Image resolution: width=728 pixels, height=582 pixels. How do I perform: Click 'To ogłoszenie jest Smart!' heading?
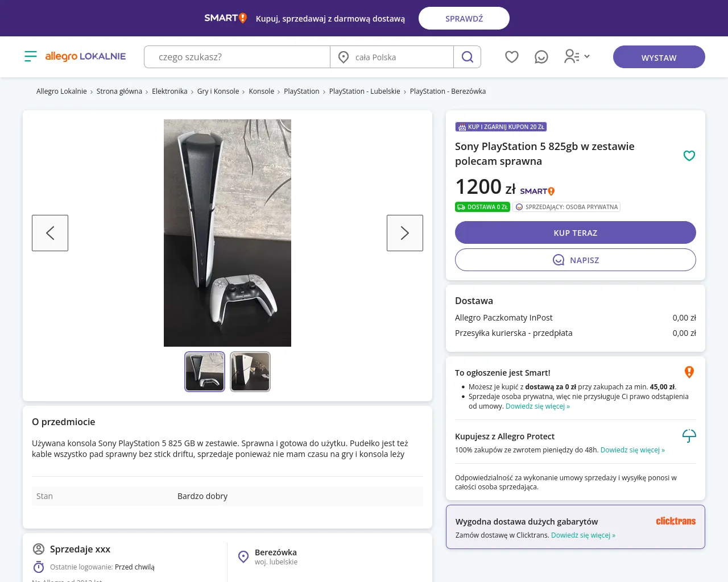tap(503, 373)
